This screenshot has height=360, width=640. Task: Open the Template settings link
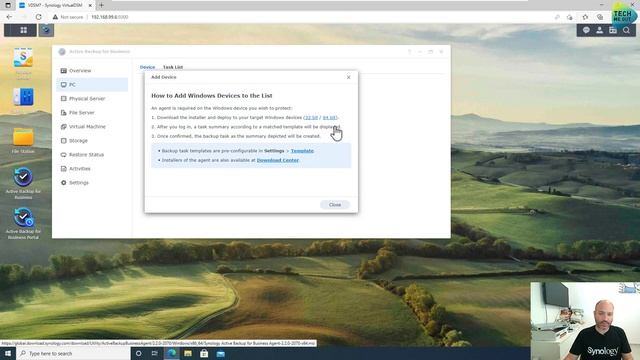coord(302,151)
